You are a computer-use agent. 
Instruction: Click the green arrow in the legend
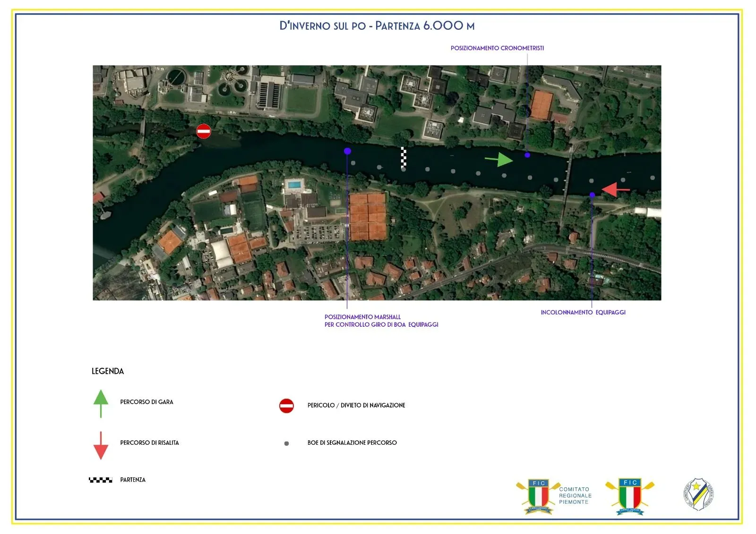pyautogui.click(x=101, y=403)
